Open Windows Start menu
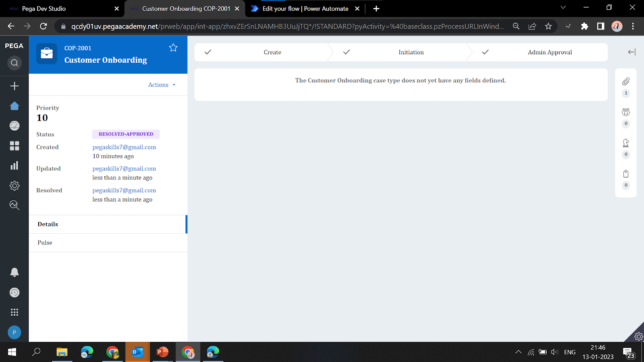This screenshot has width=644, height=362. point(12,352)
